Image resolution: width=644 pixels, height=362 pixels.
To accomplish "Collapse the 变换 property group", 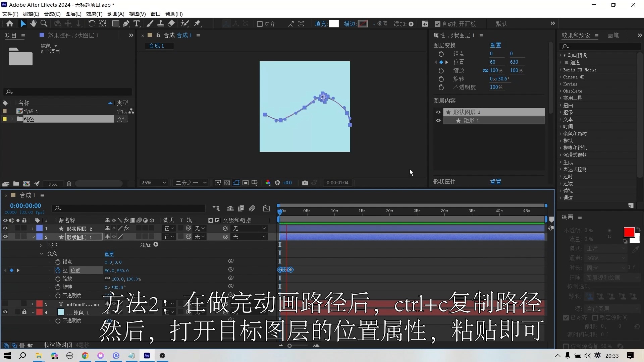I will point(42,254).
